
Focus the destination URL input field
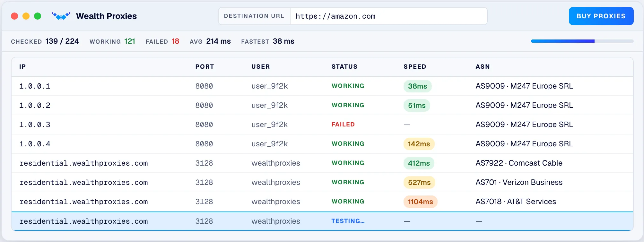(x=388, y=16)
